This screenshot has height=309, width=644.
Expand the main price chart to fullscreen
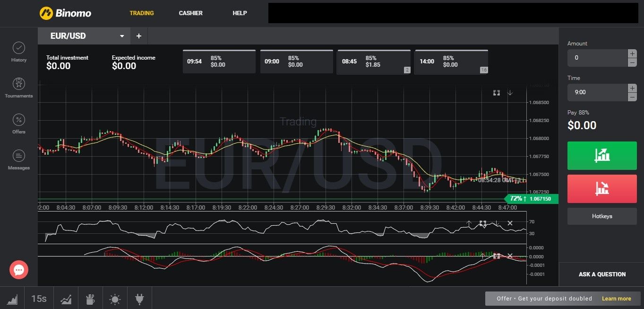coord(497,93)
